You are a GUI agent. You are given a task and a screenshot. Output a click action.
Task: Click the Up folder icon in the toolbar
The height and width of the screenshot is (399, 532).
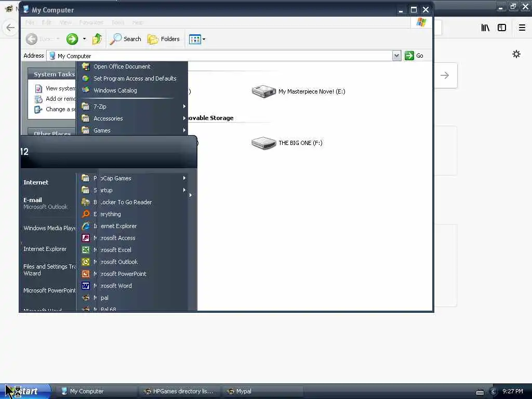97,39
